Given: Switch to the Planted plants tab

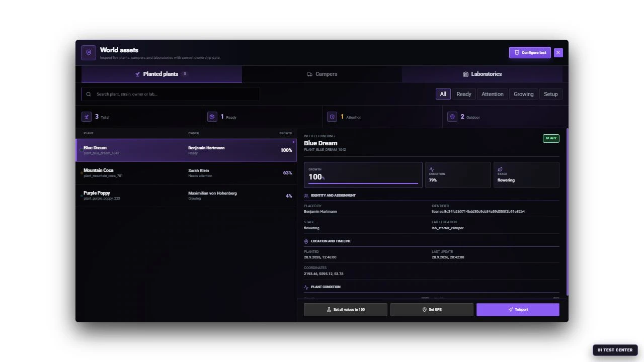Looking at the screenshot, I should coord(162,74).
